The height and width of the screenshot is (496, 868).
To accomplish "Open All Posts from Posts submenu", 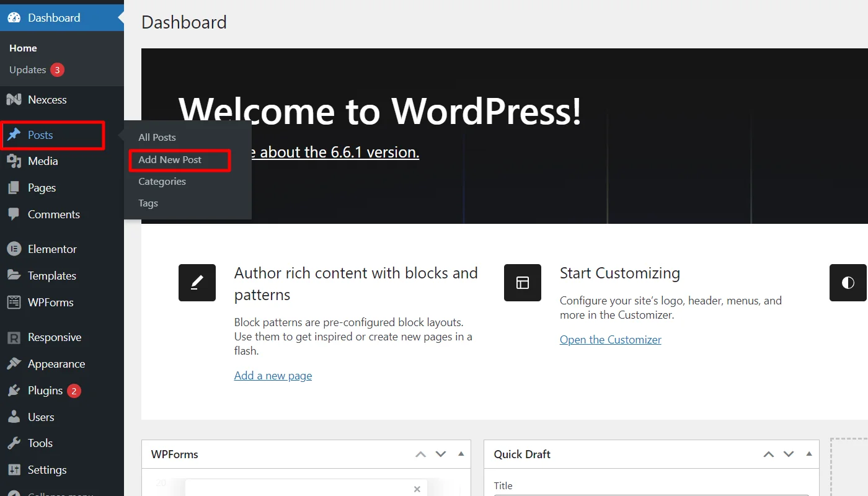I will pos(157,138).
